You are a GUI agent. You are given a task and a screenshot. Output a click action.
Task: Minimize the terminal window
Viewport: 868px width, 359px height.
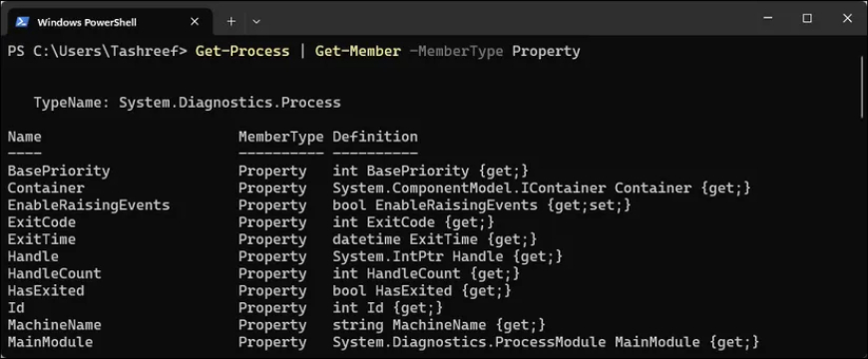pos(768,19)
